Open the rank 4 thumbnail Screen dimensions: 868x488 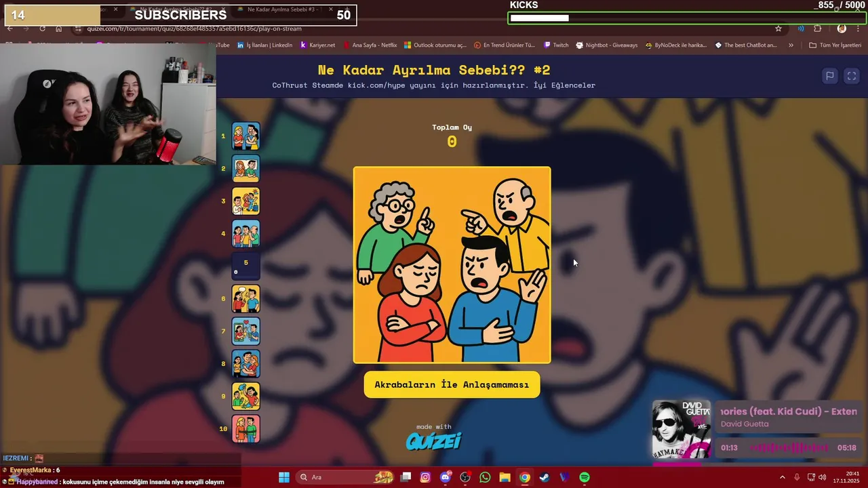(246, 234)
